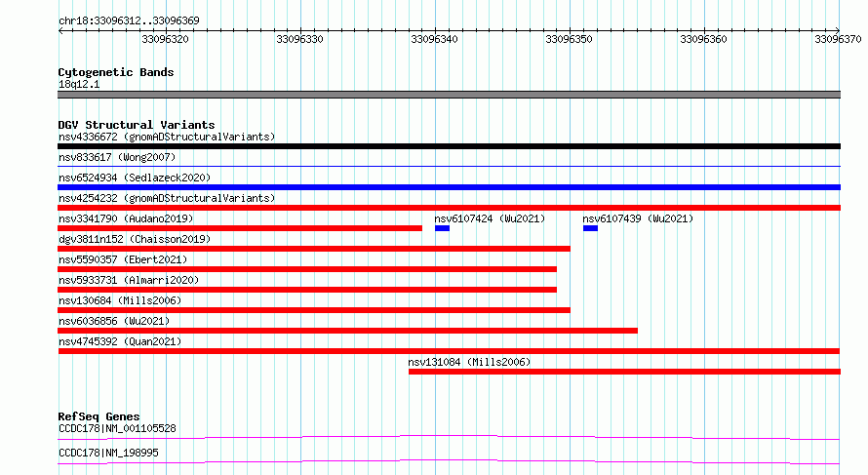This screenshot has height=475, width=868.
Task: Open the nsv4745392 (Quan2021) label
Action: click(x=120, y=341)
